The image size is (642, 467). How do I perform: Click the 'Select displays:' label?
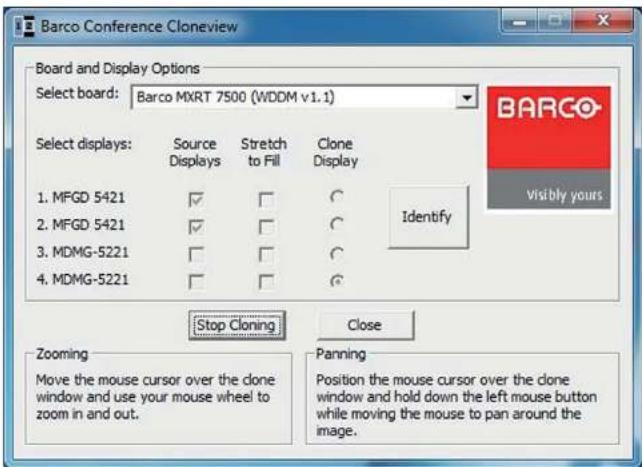[84, 144]
